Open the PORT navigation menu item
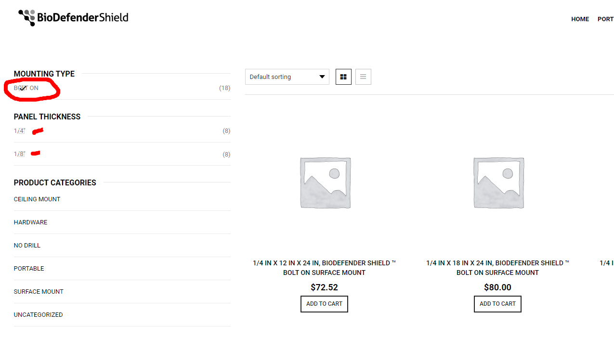Screen dimensions: 614x364 [605, 19]
